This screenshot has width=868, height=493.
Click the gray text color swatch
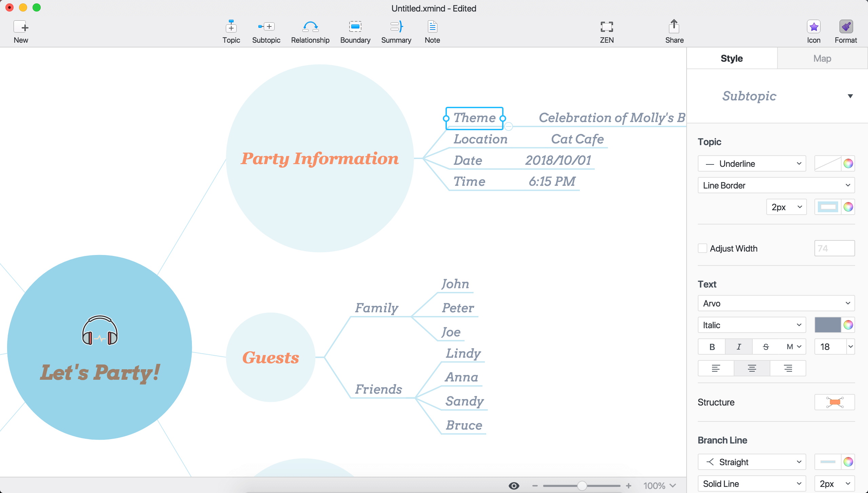point(828,325)
